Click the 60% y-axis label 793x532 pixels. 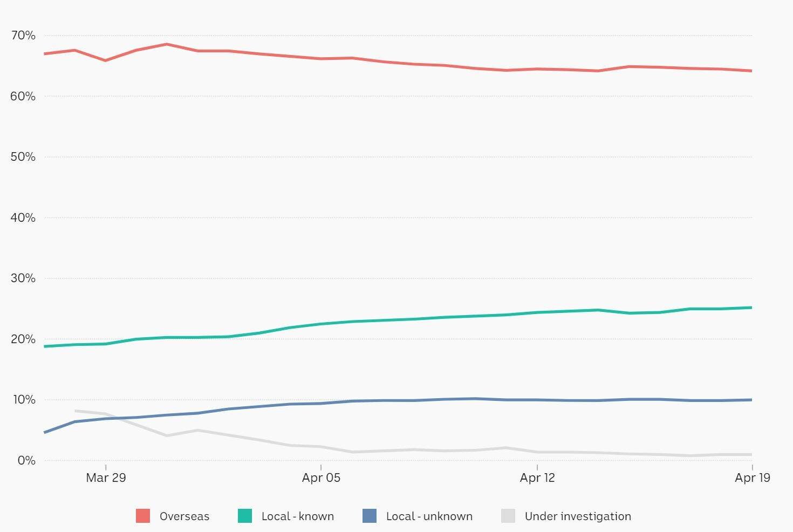[x=23, y=97]
